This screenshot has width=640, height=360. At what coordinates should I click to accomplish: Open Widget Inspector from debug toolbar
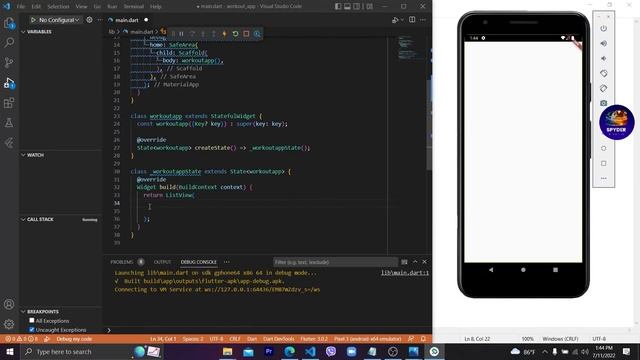coord(257,34)
